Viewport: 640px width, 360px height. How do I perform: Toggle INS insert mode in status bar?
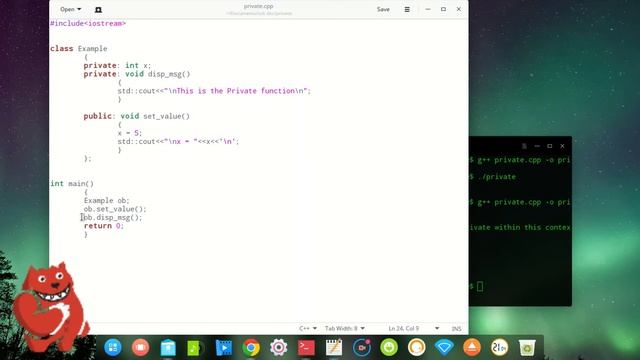click(456, 329)
